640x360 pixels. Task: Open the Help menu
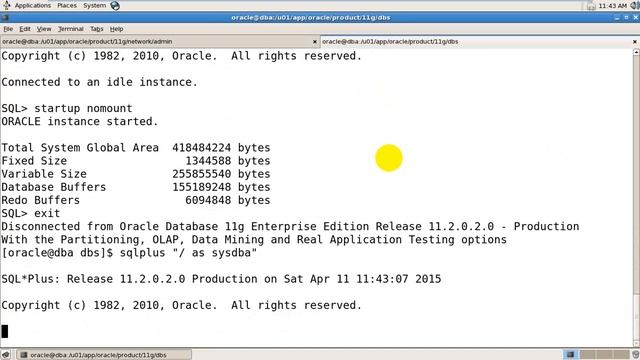(x=116, y=29)
